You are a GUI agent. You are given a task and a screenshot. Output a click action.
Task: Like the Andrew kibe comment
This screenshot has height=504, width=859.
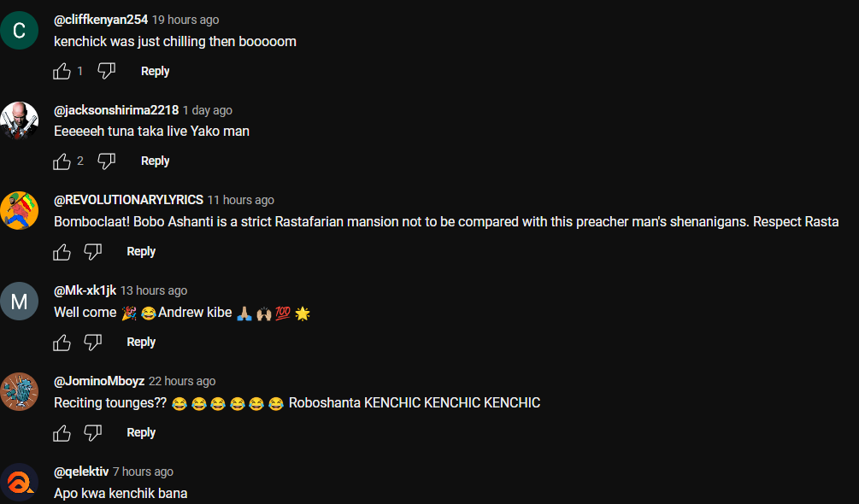tap(62, 343)
